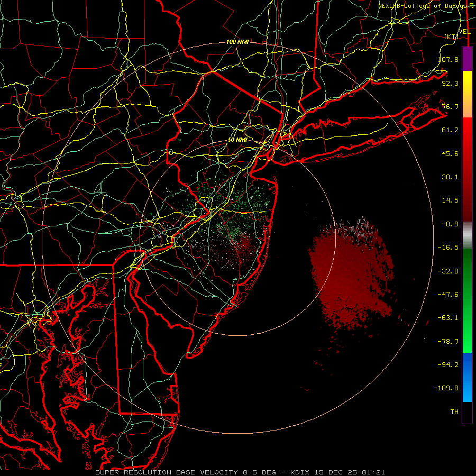Click the purple segment of the color bar

tap(467, 59)
